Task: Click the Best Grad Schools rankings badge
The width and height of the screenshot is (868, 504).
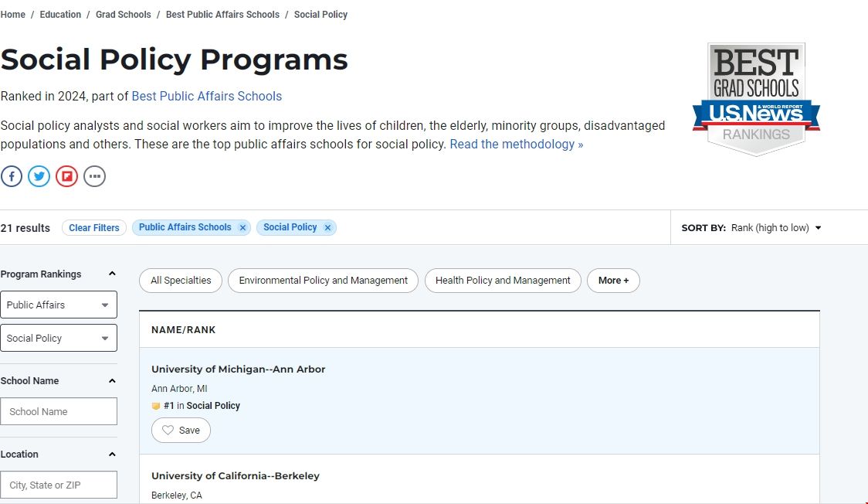Action: pos(755,99)
